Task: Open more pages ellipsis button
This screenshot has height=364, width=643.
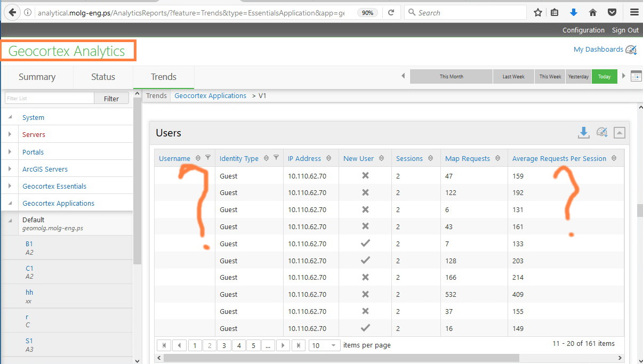Action: coord(268,345)
